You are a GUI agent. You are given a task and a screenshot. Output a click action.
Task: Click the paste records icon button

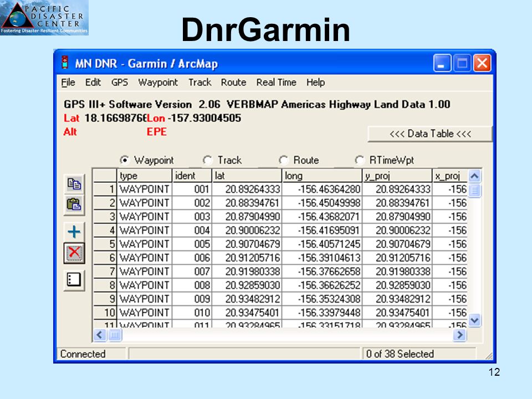point(74,205)
